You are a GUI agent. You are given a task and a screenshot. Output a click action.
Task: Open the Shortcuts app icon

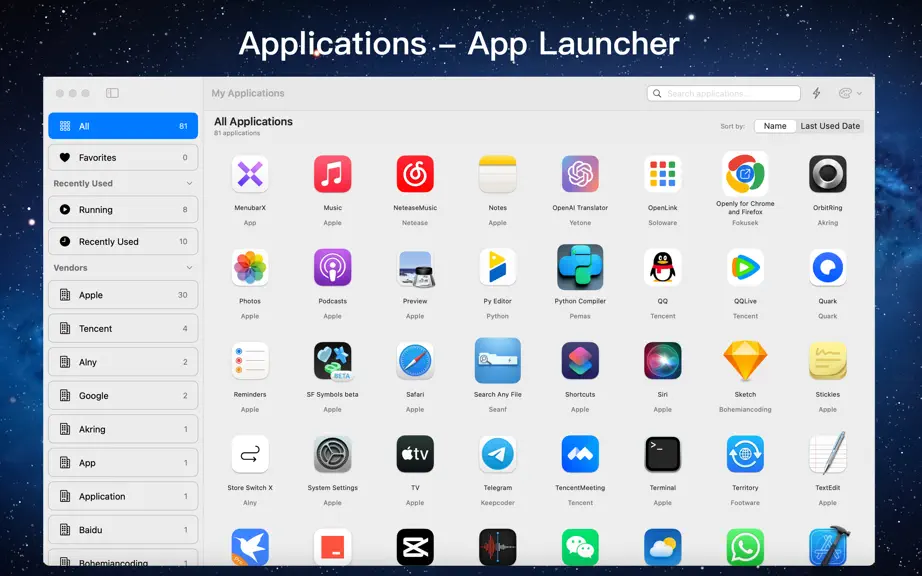coord(580,361)
